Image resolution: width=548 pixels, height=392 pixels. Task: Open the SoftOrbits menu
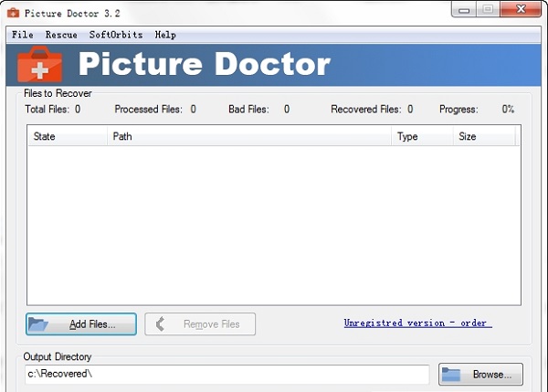(x=116, y=35)
